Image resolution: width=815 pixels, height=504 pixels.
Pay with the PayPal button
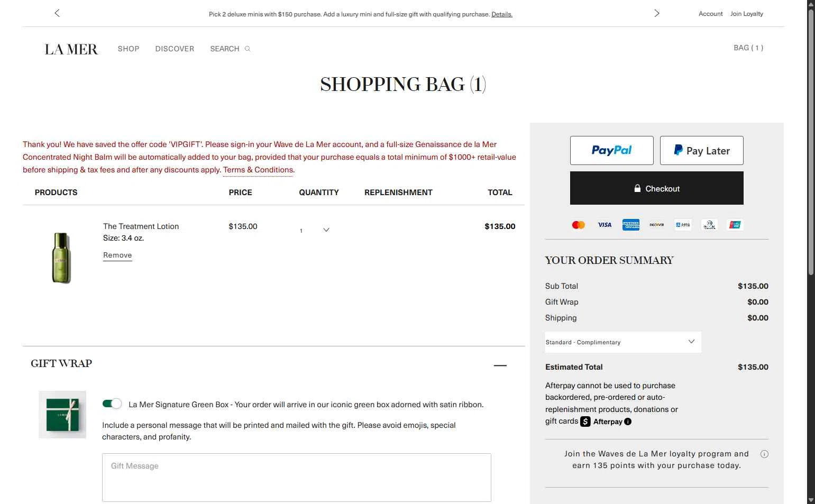(x=611, y=150)
